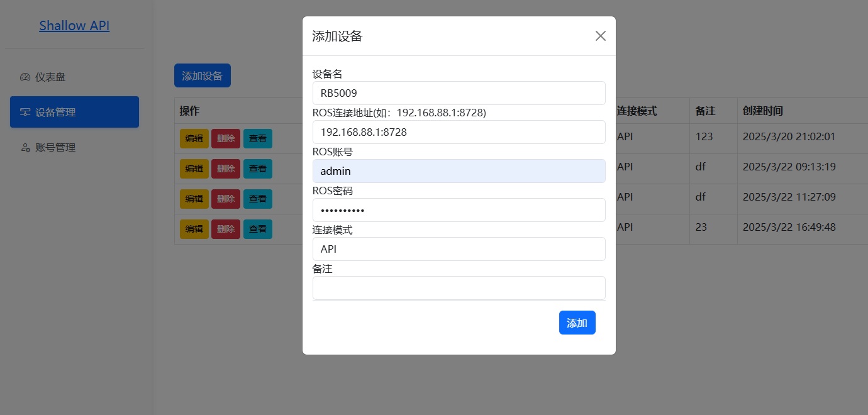
Task: Click 查看 in the row created 16:49:48
Action: tap(258, 229)
